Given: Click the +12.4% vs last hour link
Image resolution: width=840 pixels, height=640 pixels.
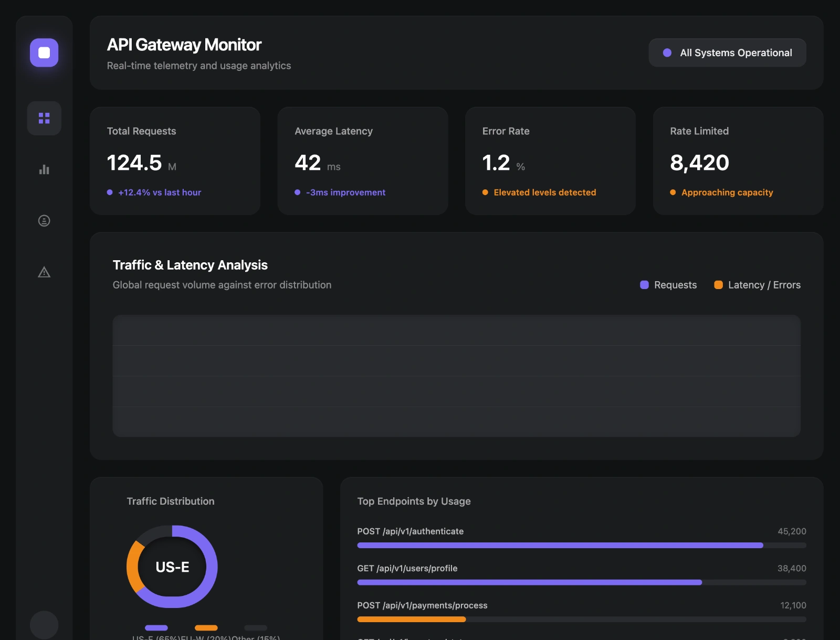Looking at the screenshot, I should [160, 193].
